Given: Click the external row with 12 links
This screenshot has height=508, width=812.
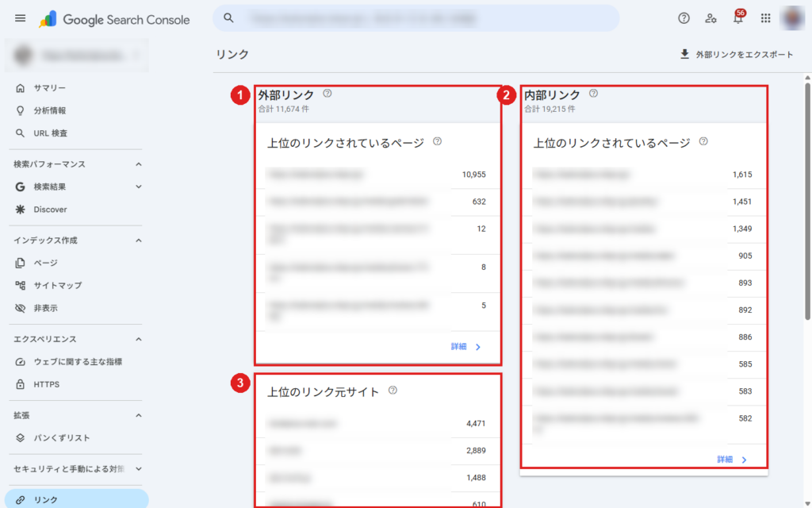Looking at the screenshot, I should pos(377,234).
